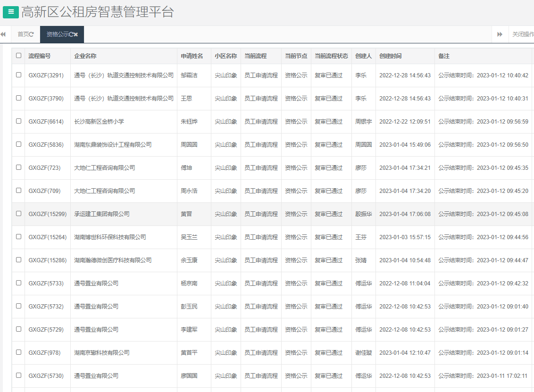Switch to the 首页 tab

[23, 34]
